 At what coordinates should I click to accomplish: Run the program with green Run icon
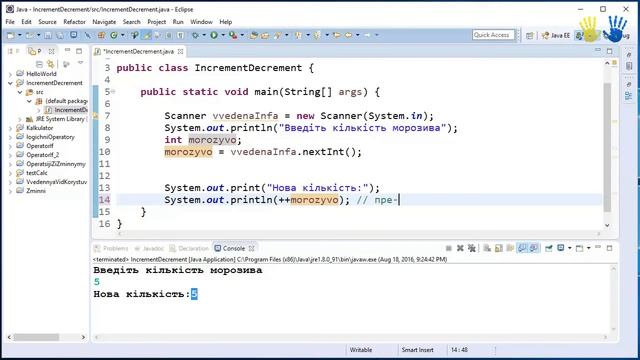click(214, 36)
